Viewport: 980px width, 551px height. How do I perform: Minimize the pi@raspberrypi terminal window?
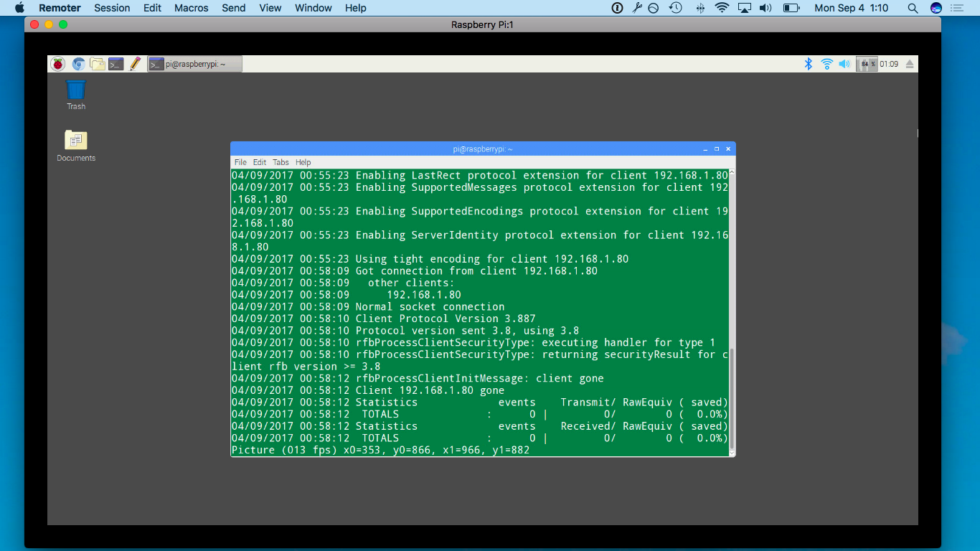[705, 149]
